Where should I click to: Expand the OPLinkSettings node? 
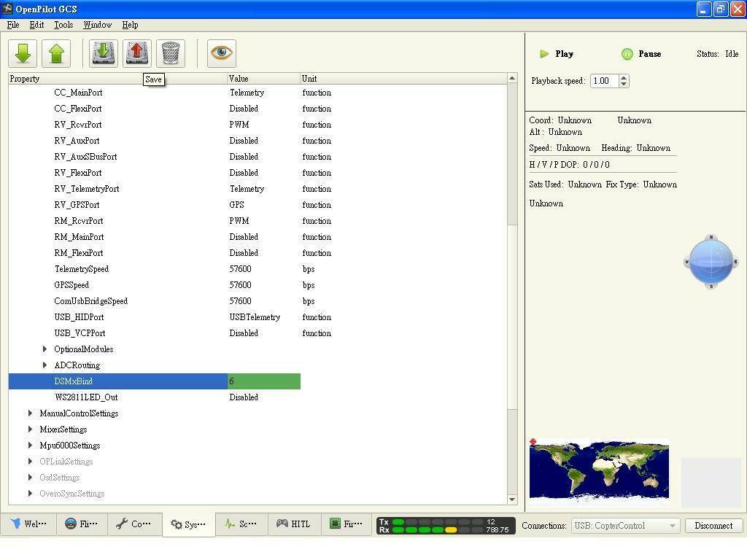pos(30,462)
